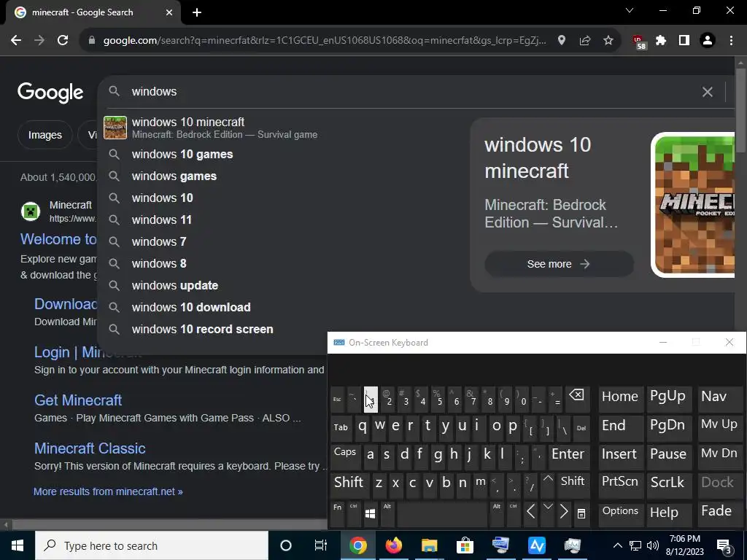Image resolution: width=747 pixels, height=560 pixels.
Task: Select suggestion windows games
Action: [283, 176]
